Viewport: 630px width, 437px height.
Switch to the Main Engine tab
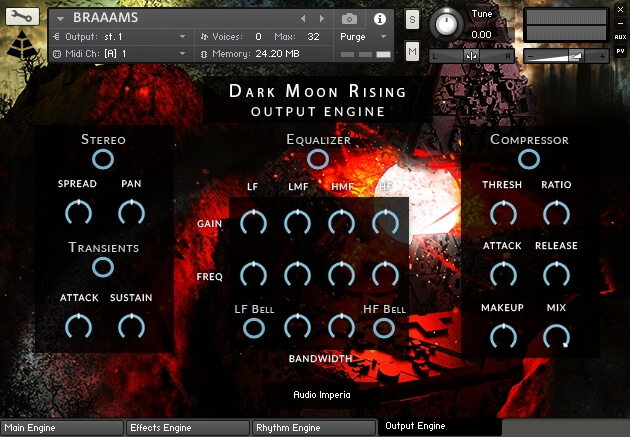click(62, 428)
